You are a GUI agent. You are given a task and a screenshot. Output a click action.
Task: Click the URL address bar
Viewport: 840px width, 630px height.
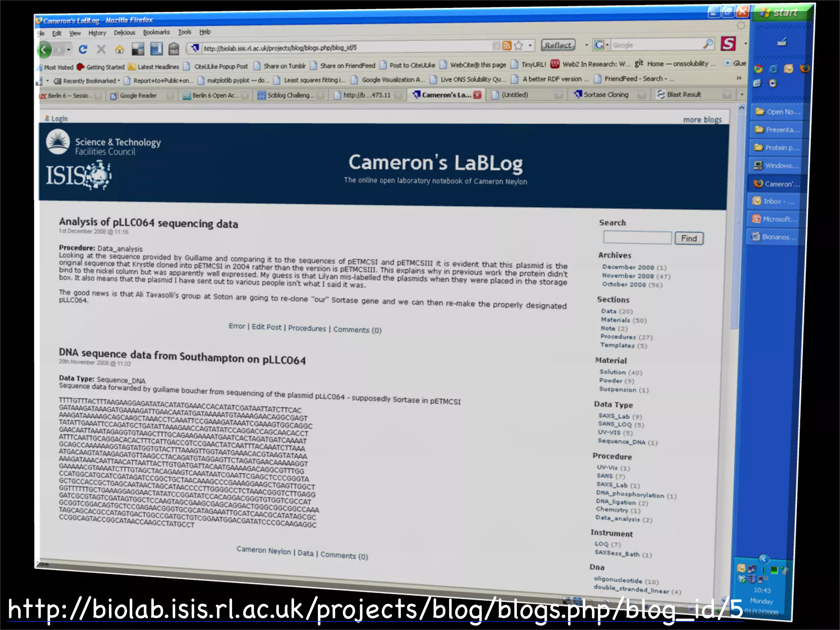tap(347, 47)
